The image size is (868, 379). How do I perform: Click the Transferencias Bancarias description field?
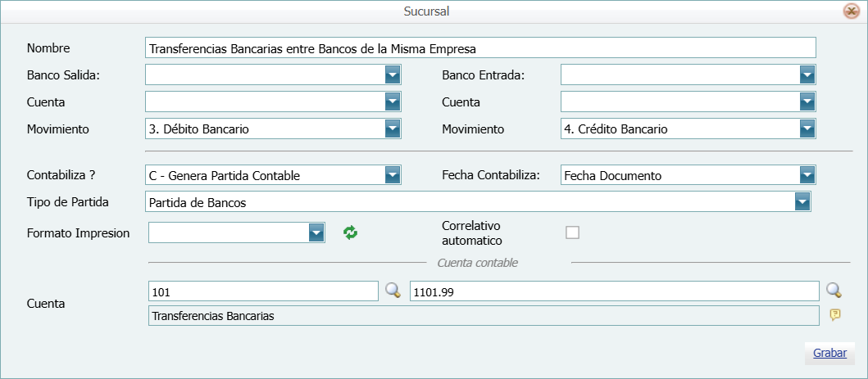point(484,316)
